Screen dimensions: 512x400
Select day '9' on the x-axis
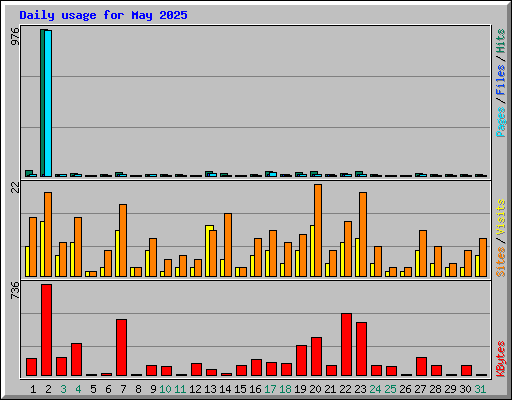(153, 389)
